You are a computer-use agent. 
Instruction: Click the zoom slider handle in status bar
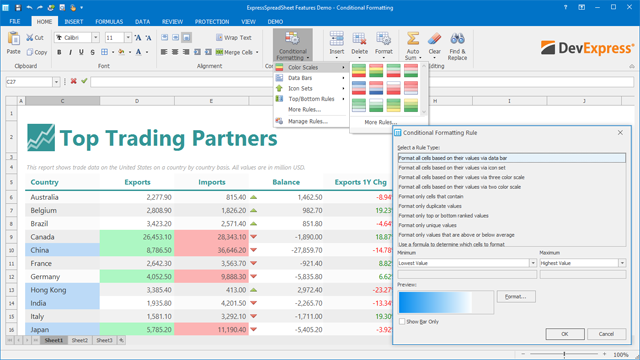tap(564, 354)
